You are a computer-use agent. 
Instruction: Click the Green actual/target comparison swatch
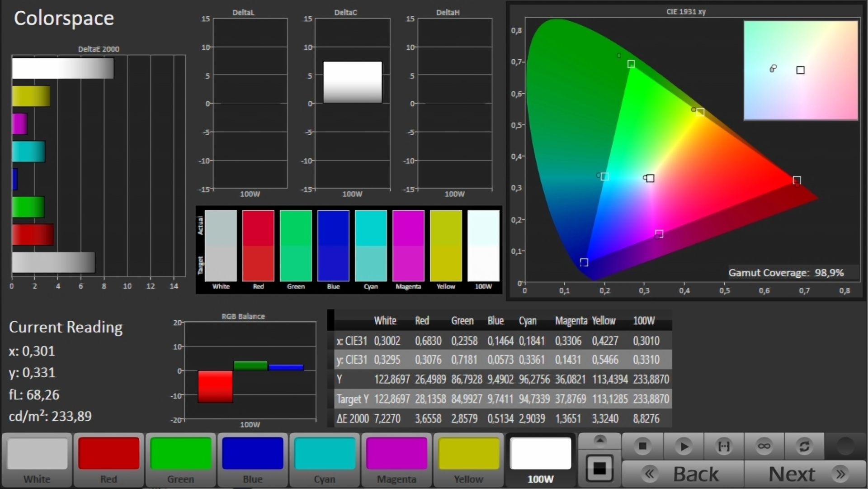click(x=296, y=246)
